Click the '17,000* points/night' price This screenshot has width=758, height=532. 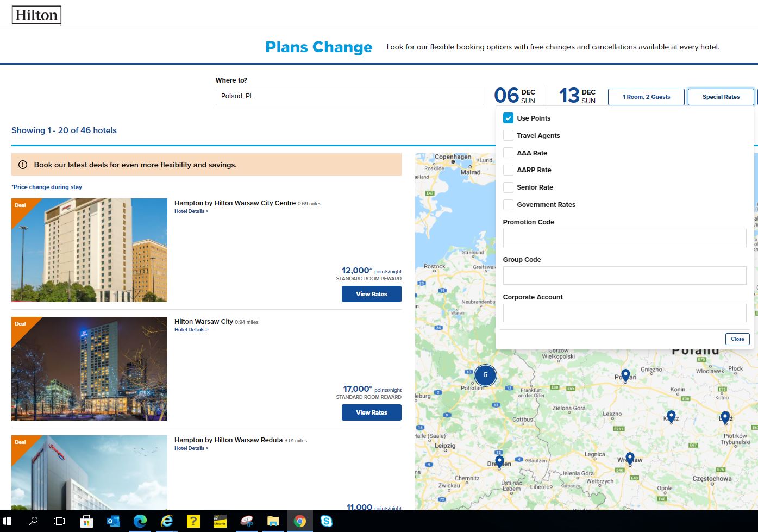point(372,389)
